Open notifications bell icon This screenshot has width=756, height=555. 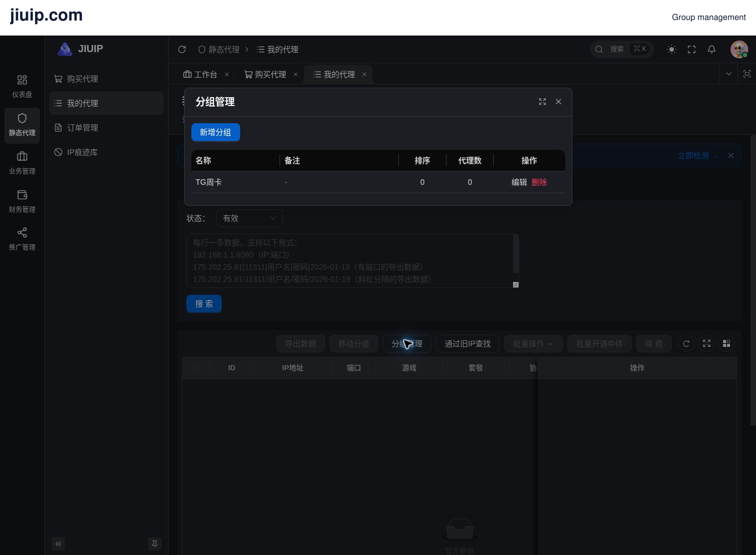click(x=712, y=49)
